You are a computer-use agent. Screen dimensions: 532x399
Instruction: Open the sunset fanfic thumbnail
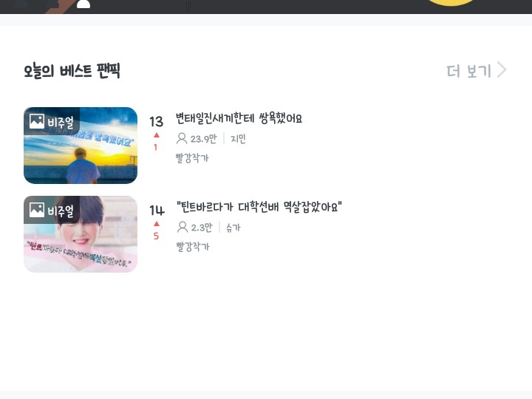pos(81,146)
